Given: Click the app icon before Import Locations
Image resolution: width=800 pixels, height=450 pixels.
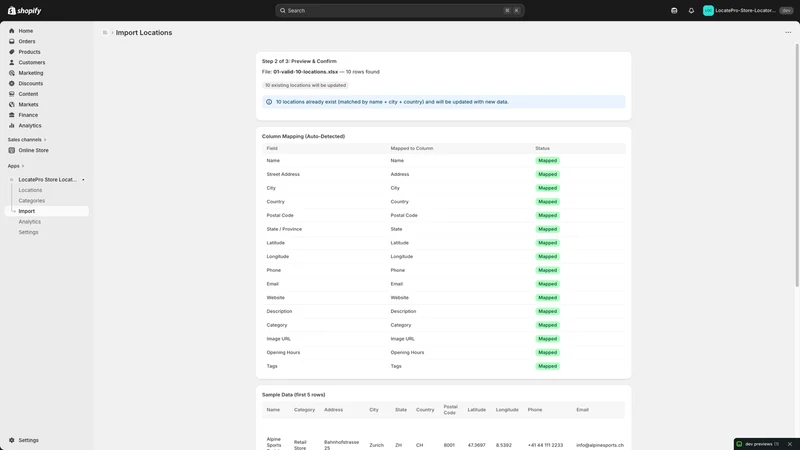Looking at the screenshot, I should click(105, 33).
